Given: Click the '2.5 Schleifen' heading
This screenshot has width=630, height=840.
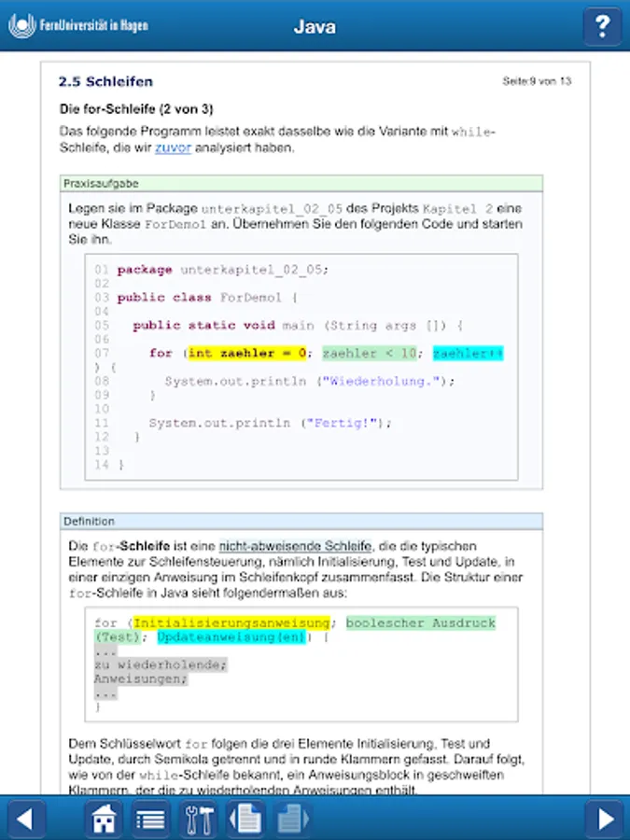Looking at the screenshot, I should pos(106,81).
